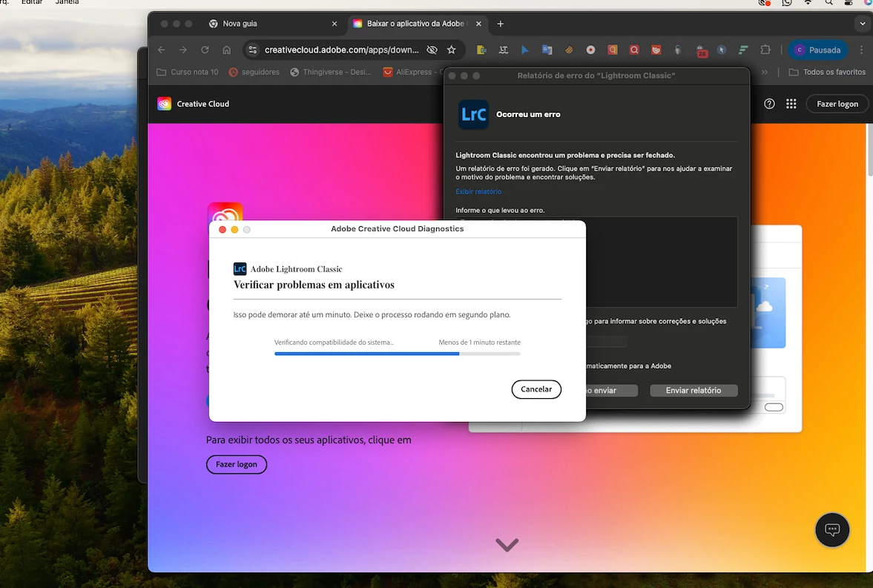This screenshot has width=873, height=588.
Task: Open the Curso nota 10 bookmark folder
Action: click(x=188, y=72)
